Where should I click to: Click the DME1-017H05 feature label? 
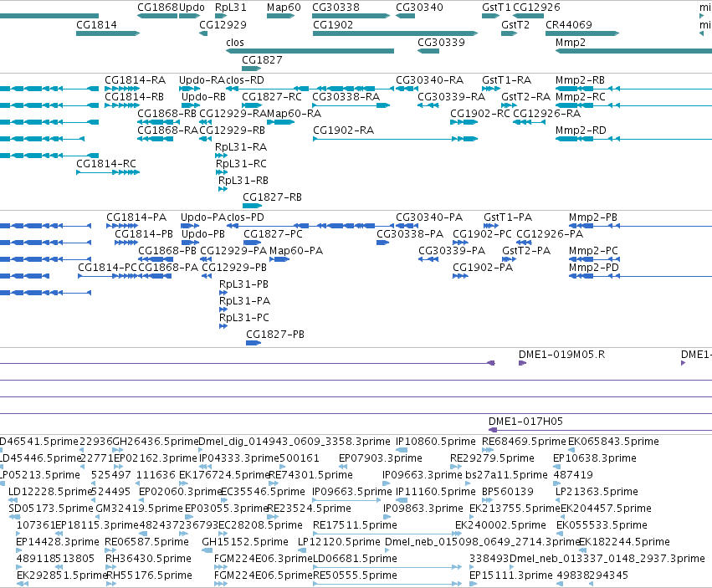point(525,421)
